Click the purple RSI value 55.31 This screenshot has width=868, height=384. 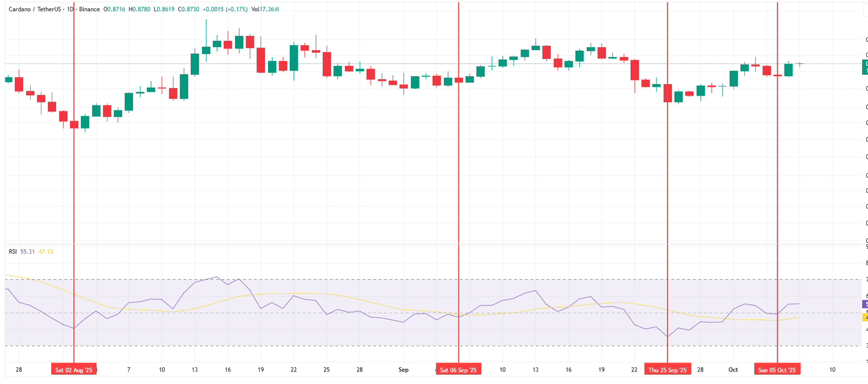pos(28,252)
